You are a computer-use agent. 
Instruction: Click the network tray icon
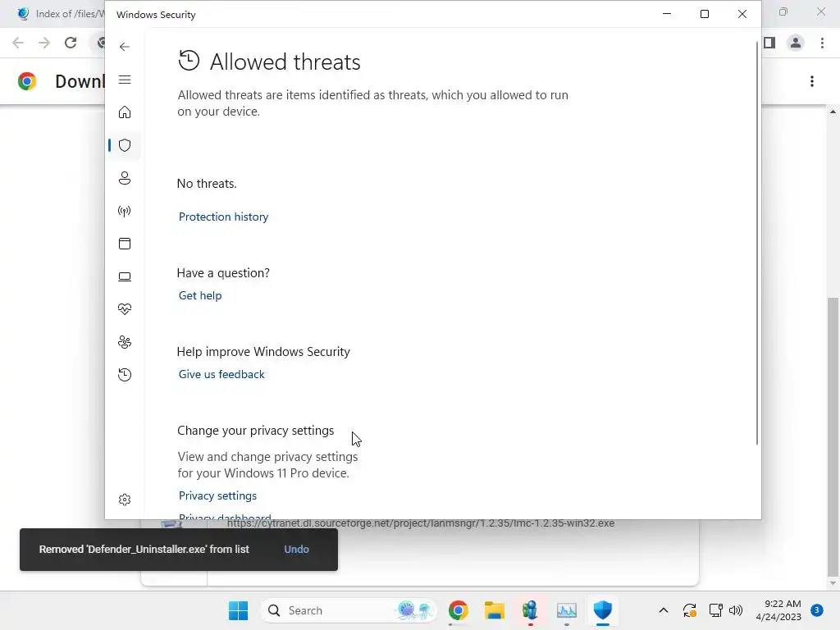(715, 610)
